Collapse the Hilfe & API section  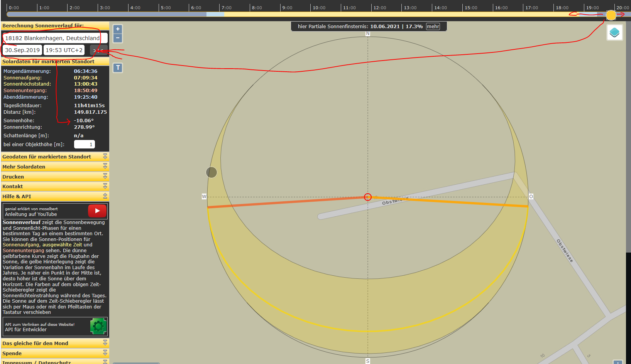coord(55,196)
